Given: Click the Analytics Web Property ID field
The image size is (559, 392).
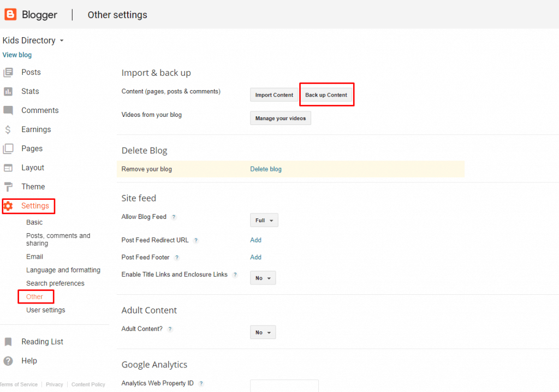Looking at the screenshot, I should [284, 385].
